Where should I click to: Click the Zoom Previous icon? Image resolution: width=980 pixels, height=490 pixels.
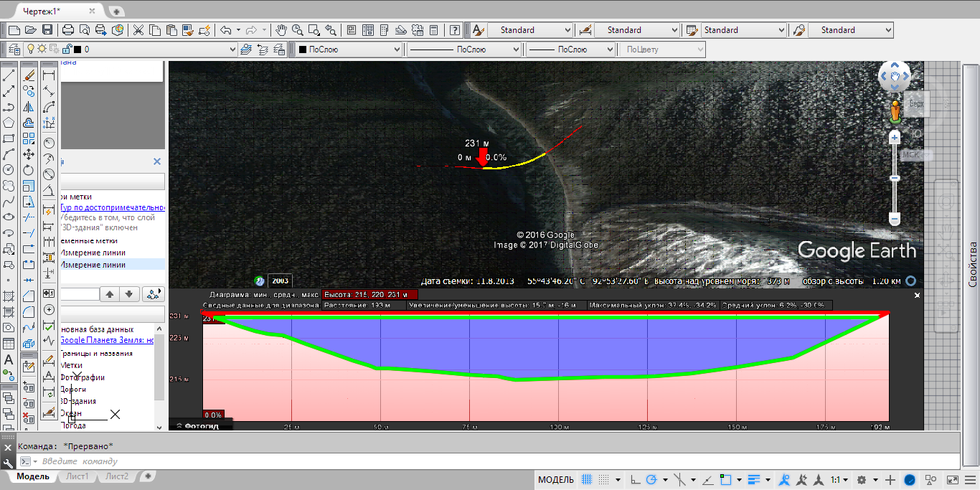pos(331,30)
